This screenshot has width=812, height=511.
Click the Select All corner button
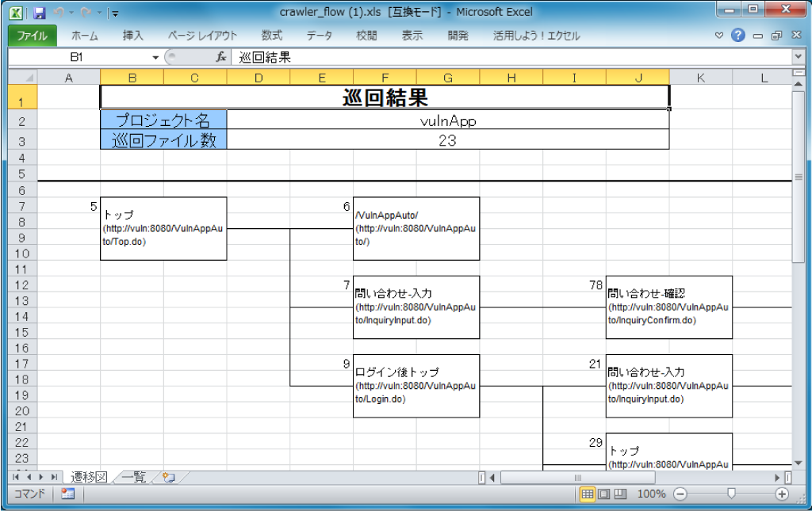23,78
